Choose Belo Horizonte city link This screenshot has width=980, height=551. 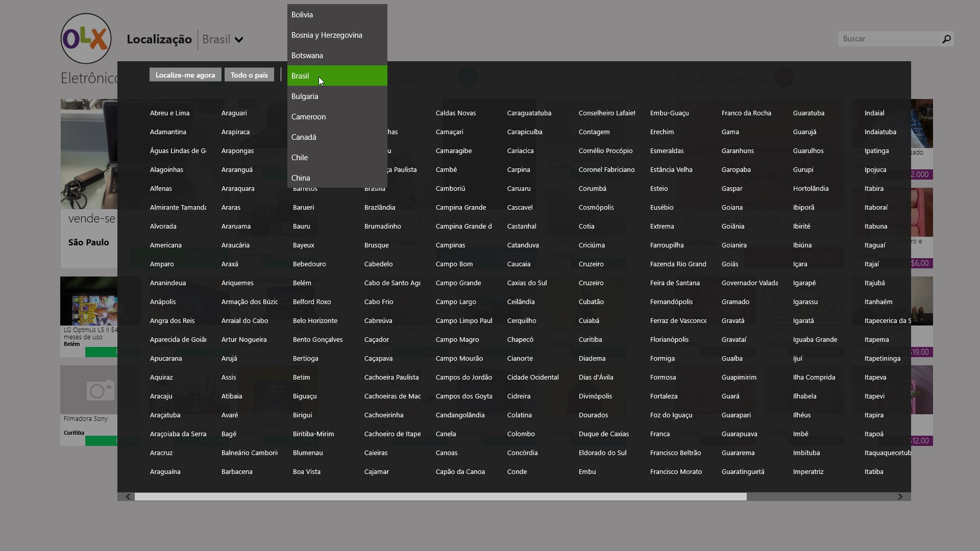pyautogui.click(x=315, y=321)
